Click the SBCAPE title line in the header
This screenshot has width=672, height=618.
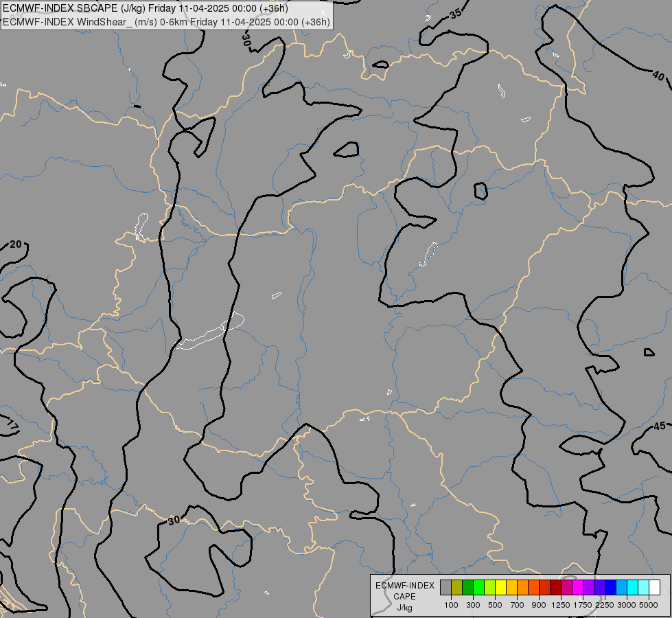coord(146,8)
